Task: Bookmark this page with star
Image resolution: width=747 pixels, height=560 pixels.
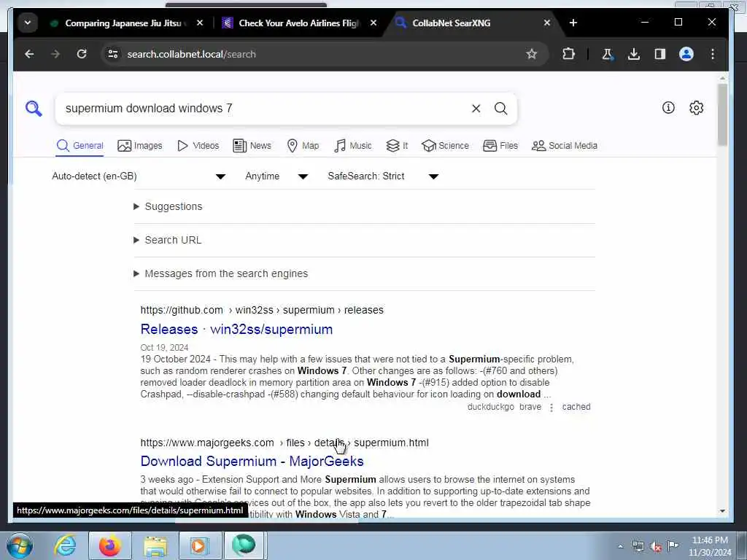Action: pyautogui.click(x=531, y=54)
